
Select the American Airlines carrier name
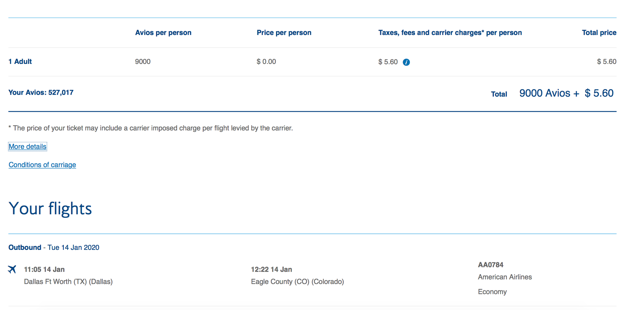pos(505,277)
